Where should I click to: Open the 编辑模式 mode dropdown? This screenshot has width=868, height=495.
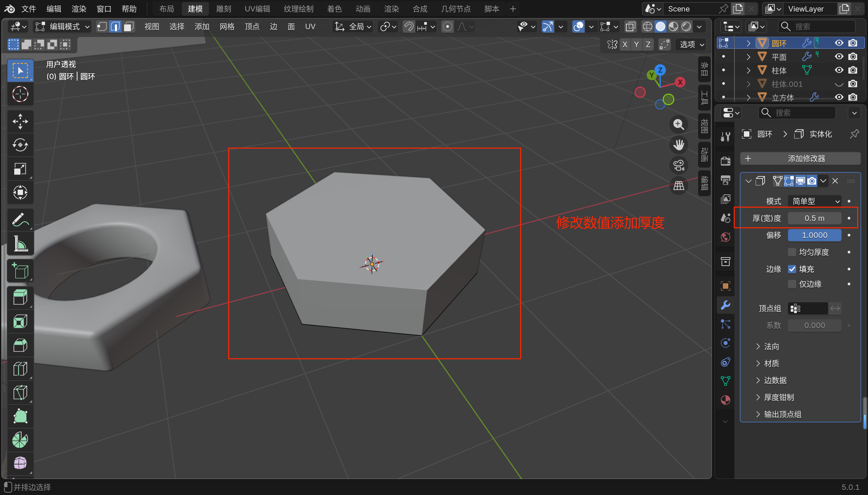pyautogui.click(x=63, y=26)
